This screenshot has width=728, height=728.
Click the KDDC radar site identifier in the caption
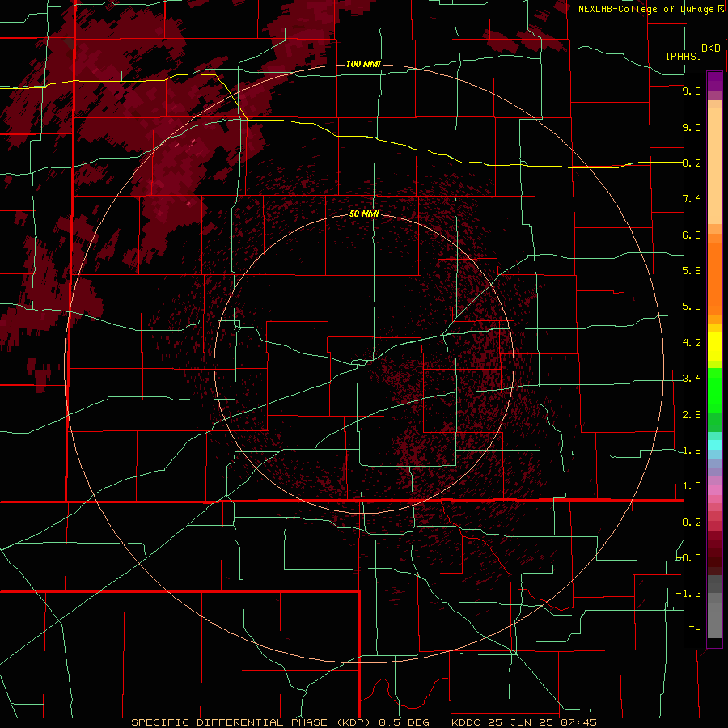tap(466, 722)
